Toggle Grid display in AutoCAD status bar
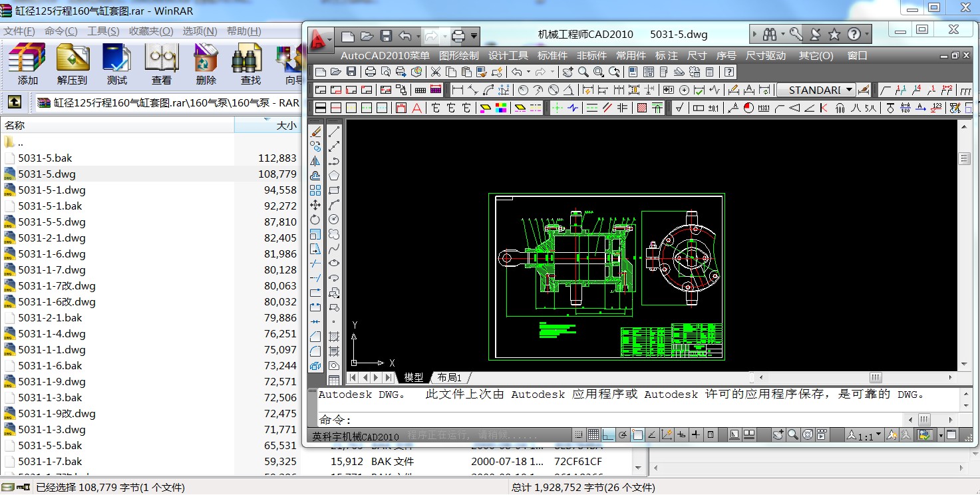Viewport: 980px width, 495px height. pyautogui.click(x=593, y=435)
